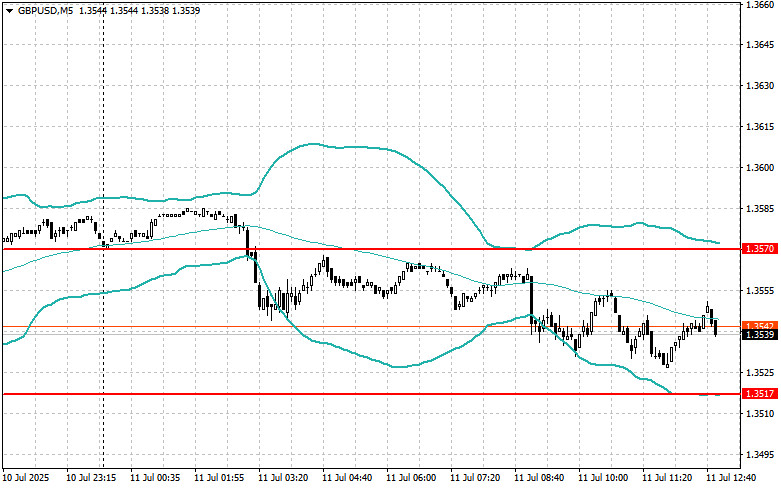The width and height of the screenshot is (781, 489).
Task: Click the 1.3495 price scale value
Action: coord(760,455)
